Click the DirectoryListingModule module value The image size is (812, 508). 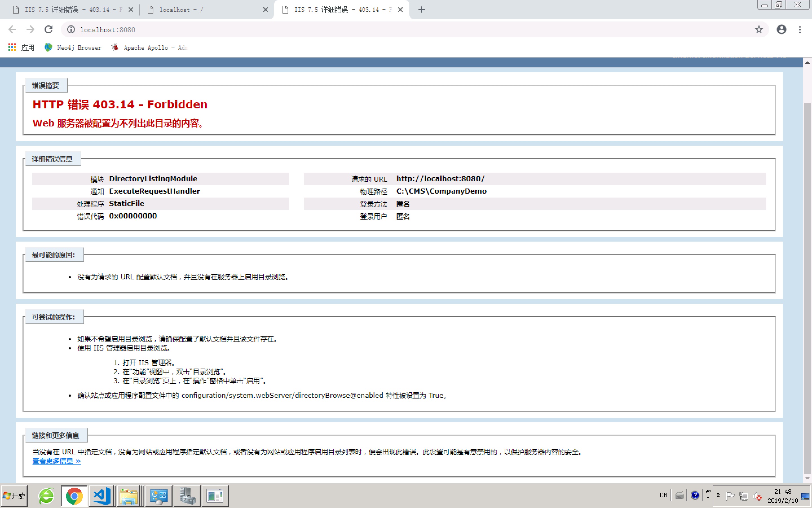pyautogui.click(x=153, y=179)
